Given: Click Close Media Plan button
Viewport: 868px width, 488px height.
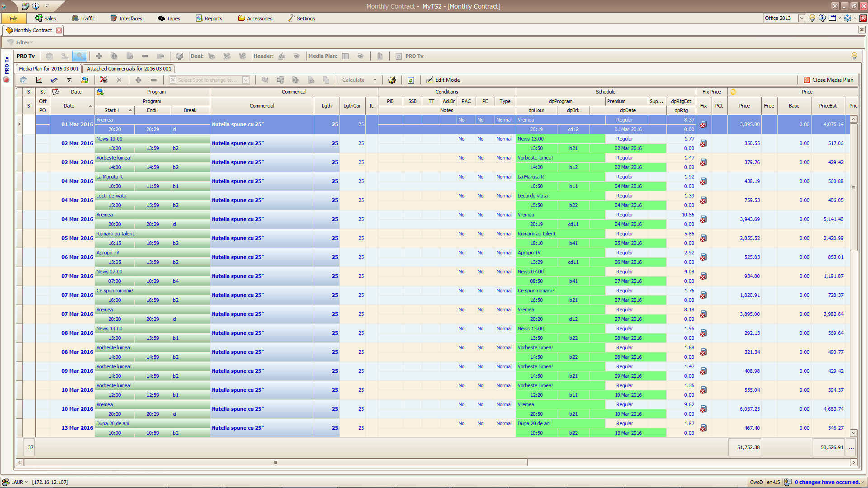Looking at the screenshot, I should click(828, 80).
